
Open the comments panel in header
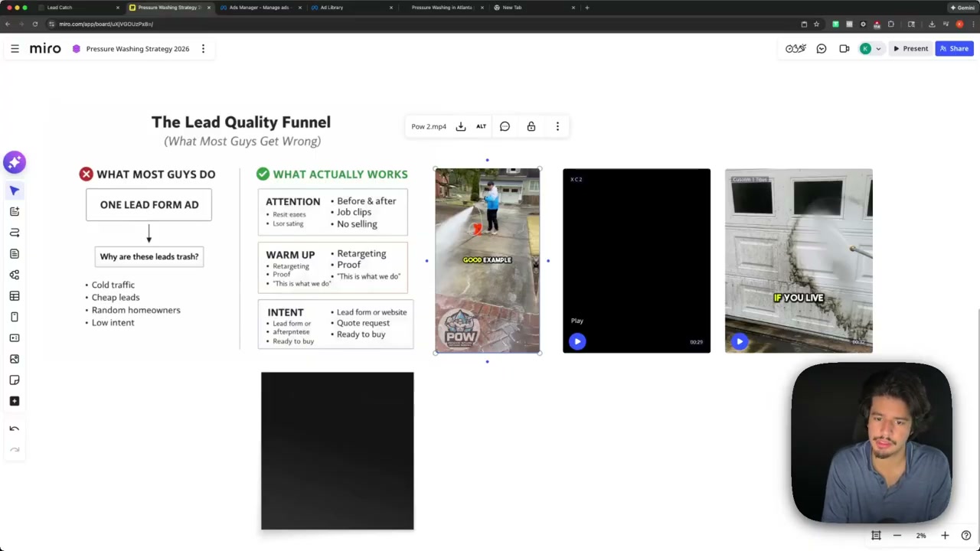pos(822,49)
